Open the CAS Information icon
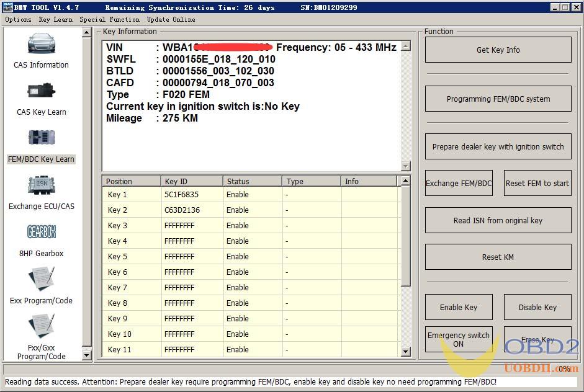584x392 pixels. pos(41,45)
